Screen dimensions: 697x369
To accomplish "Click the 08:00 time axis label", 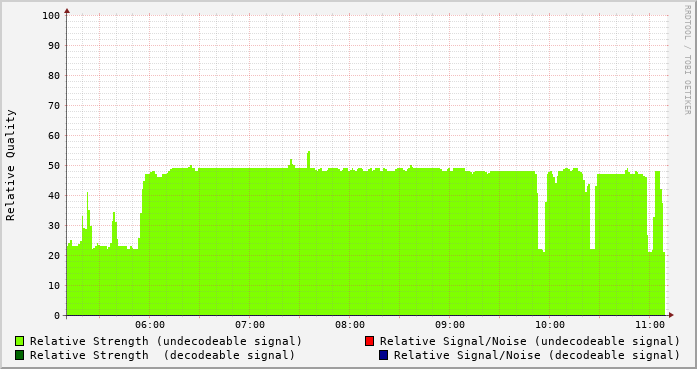I will pos(350,325).
